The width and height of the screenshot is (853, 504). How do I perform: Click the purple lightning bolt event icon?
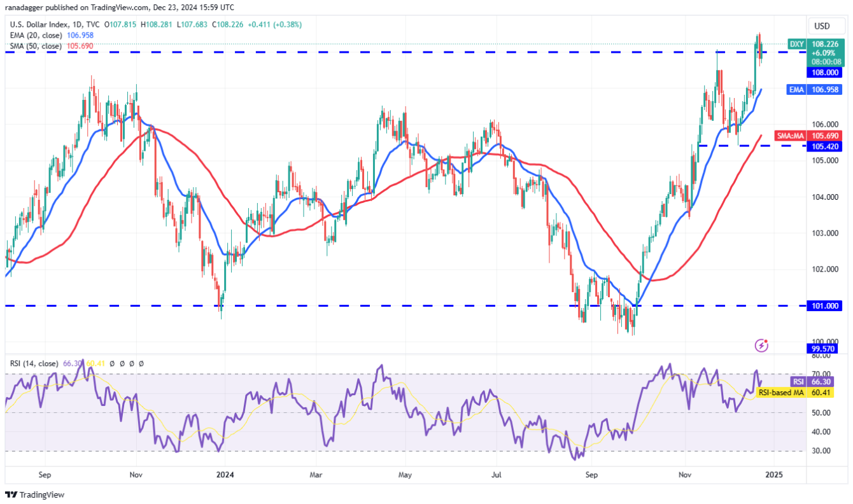761,346
